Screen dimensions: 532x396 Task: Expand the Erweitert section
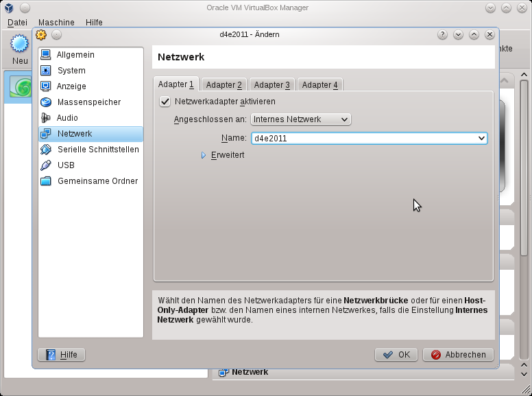coord(203,155)
